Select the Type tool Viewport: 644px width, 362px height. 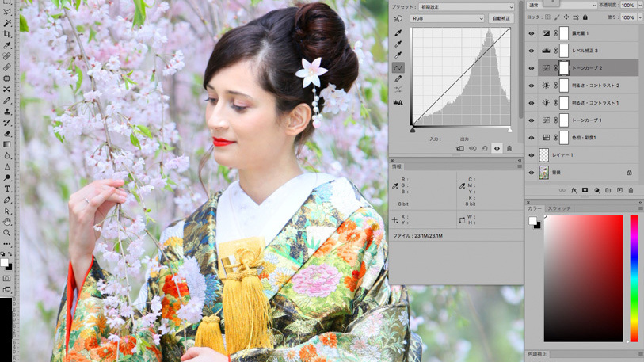(7, 189)
